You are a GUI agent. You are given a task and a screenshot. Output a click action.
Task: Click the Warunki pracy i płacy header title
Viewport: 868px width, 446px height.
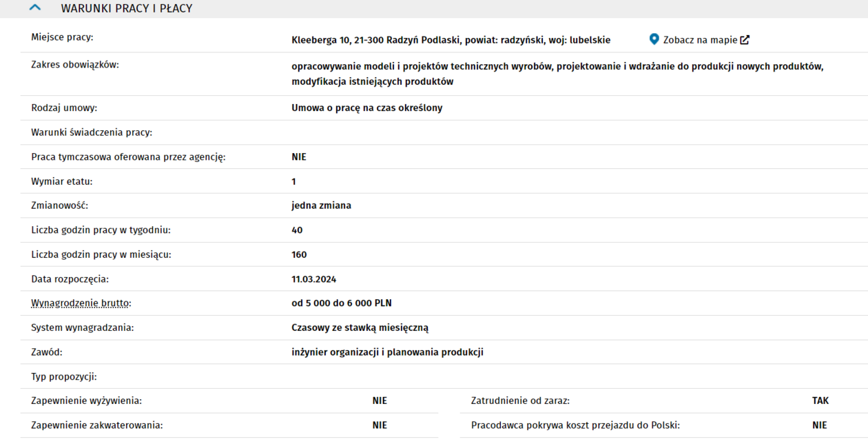[127, 9]
